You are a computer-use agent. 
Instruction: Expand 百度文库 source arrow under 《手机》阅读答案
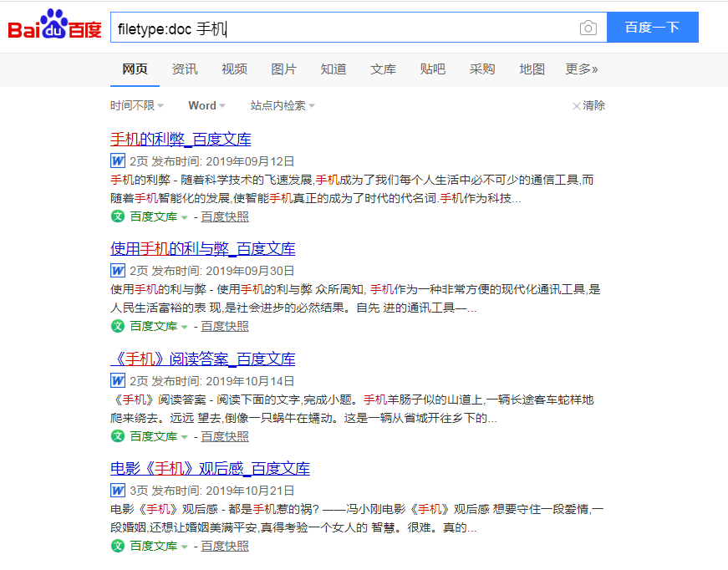click(184, 437)
